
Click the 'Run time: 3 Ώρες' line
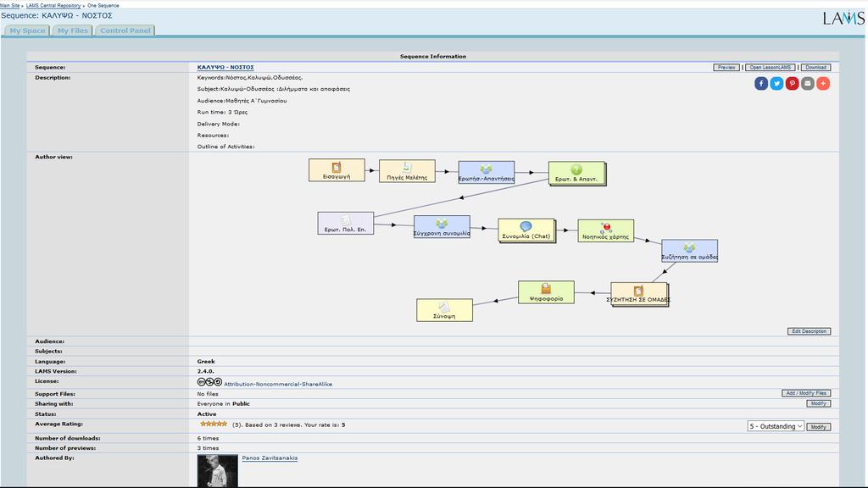(223, 113)
